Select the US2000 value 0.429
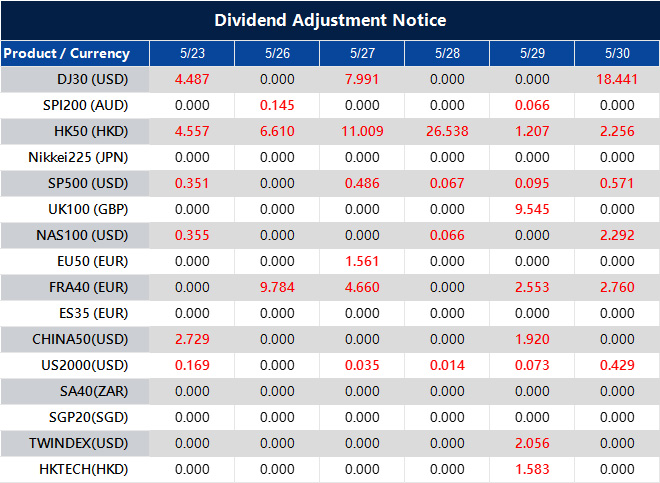The height and width of the screenshot is (483, 660). coord(616,365)
